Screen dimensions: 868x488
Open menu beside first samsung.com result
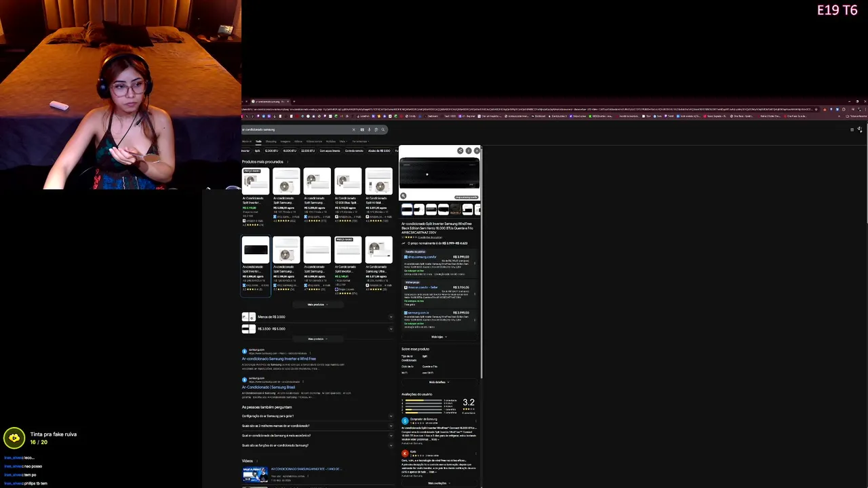pyautogui.click(x=310, y=353)
